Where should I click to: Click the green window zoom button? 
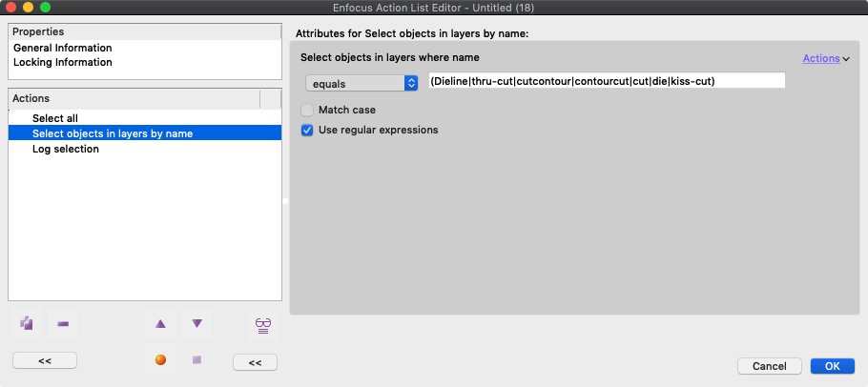[x=46, y=8]
